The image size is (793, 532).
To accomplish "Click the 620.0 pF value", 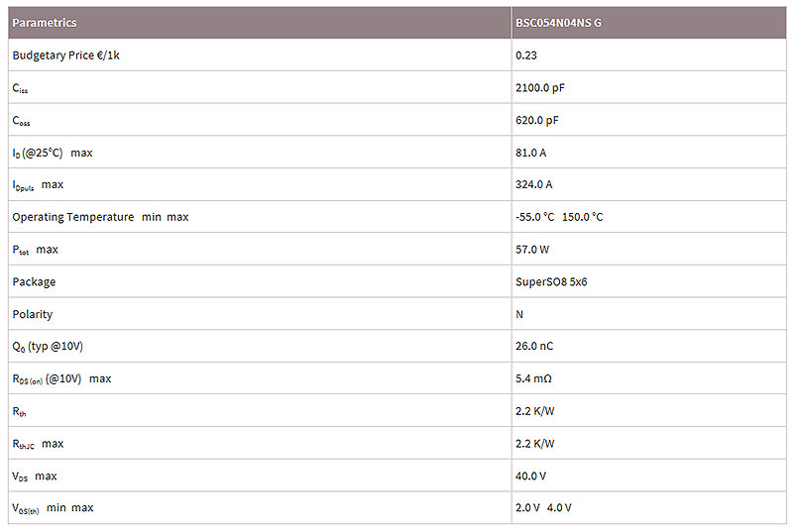I will tap(536, 120).
